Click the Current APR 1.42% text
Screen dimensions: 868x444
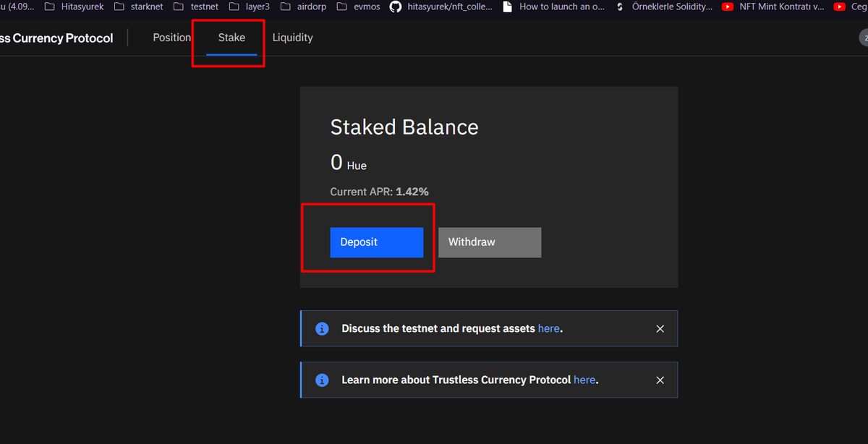(379, 192)
